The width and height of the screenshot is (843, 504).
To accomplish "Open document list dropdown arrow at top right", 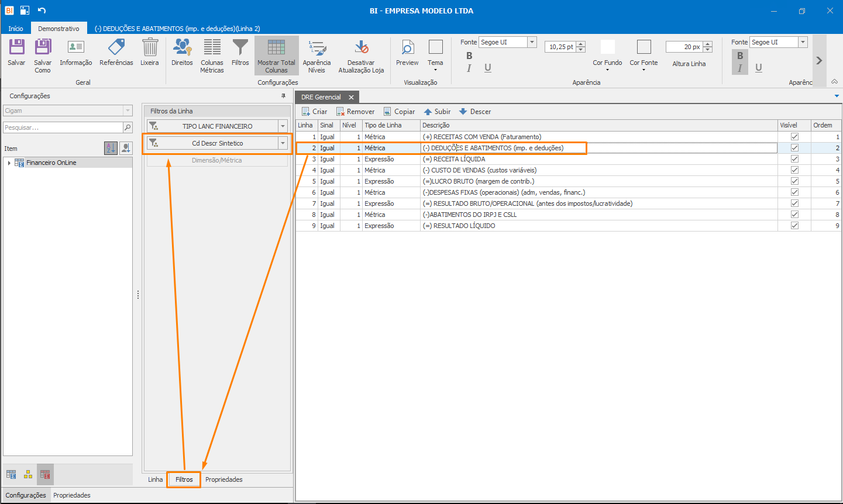I will (837, 96).
